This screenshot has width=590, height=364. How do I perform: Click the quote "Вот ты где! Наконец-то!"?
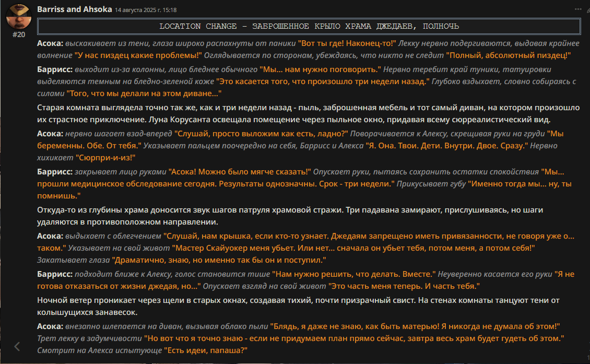tap(347, 43)
